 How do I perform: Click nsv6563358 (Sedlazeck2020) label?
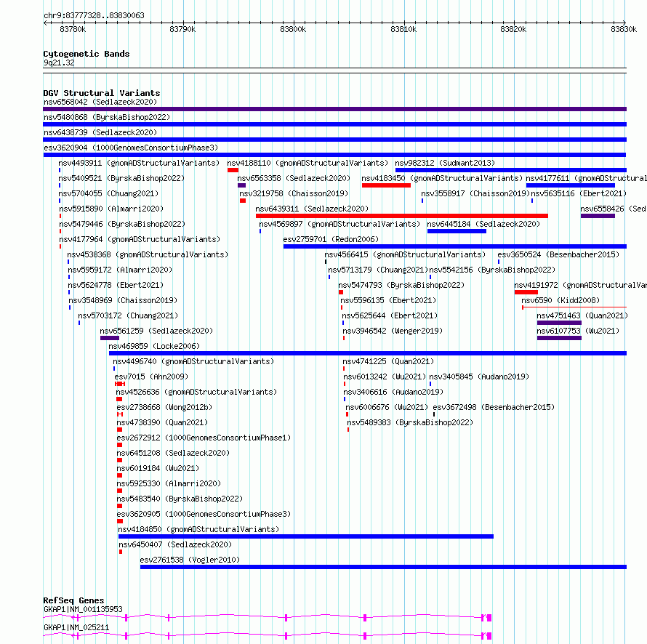(x=294, y=178)
